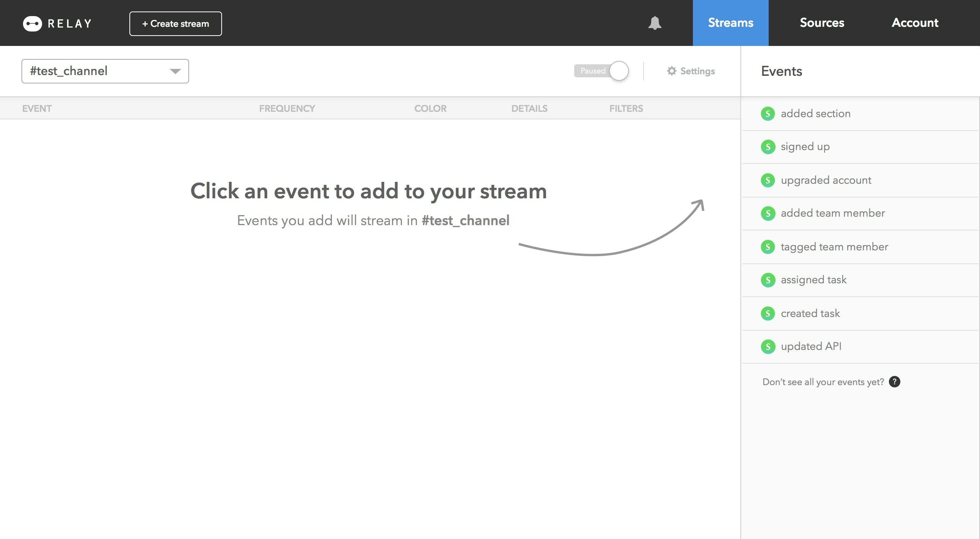Screen dimensions: 980x539
Task: Switch to the Streams tab
Action: pyautogui.click(x=730, y=23)
